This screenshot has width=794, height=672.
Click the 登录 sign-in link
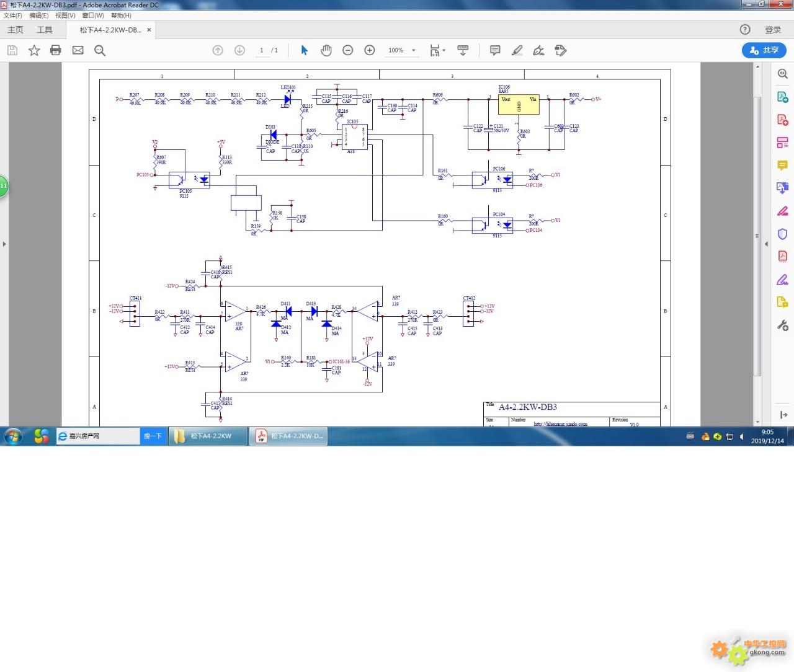[x=773, y=30]
